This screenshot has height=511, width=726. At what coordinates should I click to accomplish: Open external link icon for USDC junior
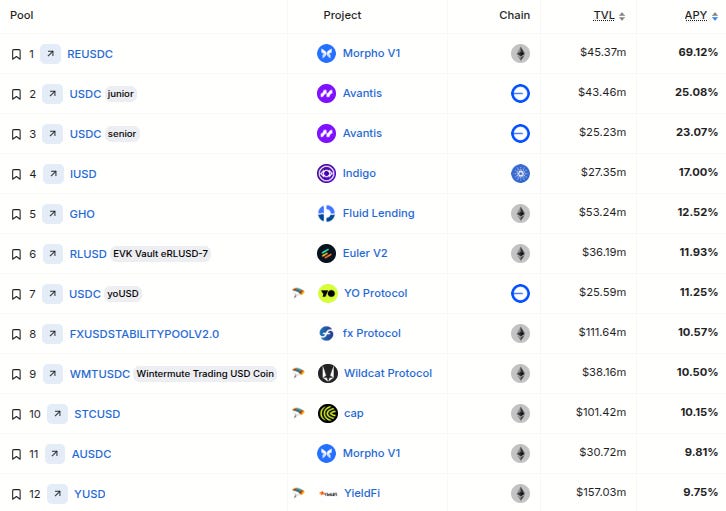point(52,94)
